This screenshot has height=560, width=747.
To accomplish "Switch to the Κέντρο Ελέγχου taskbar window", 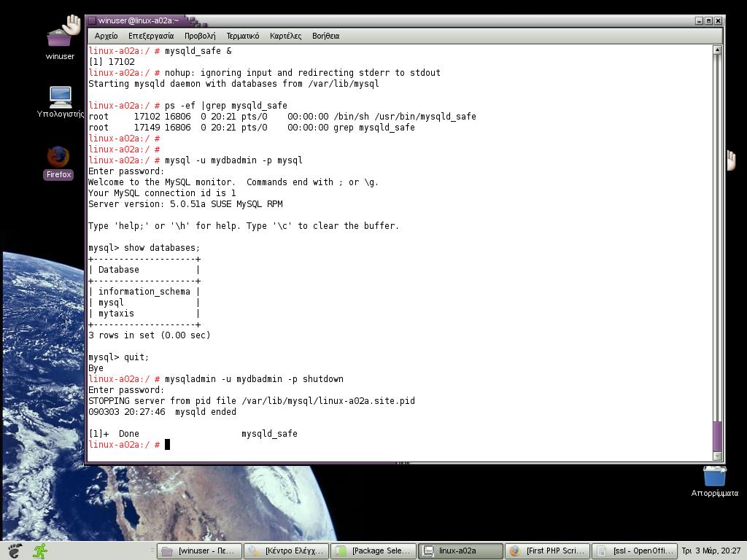I will (286, 551).
